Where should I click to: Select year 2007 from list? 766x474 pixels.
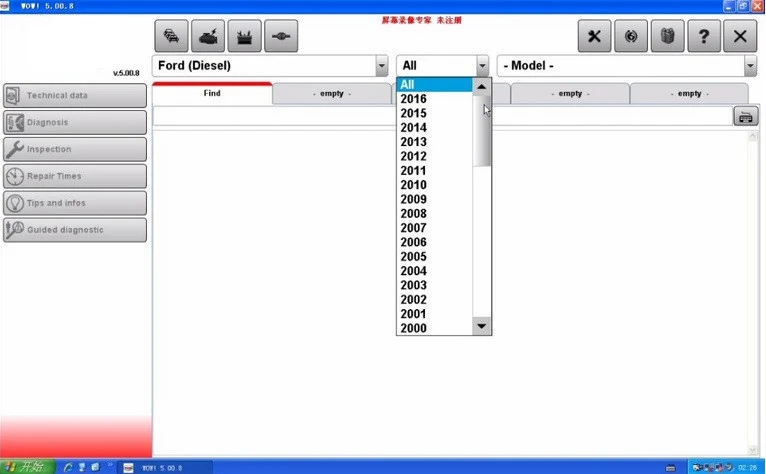pos(434,228)
